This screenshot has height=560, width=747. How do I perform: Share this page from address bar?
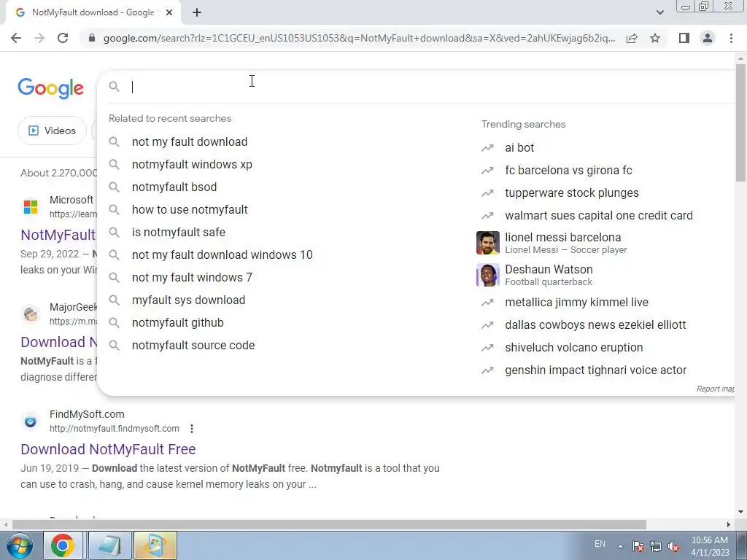pyautogui.click(x=632, y=38)
